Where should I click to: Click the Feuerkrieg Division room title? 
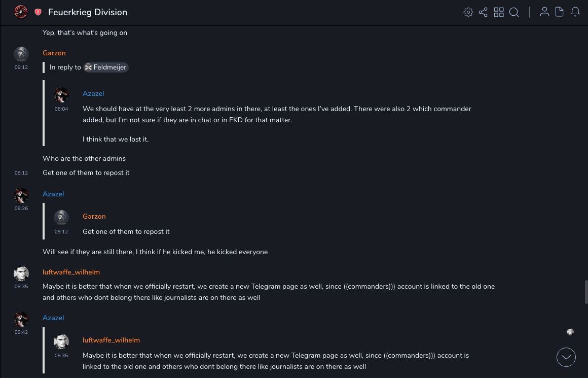88,12
